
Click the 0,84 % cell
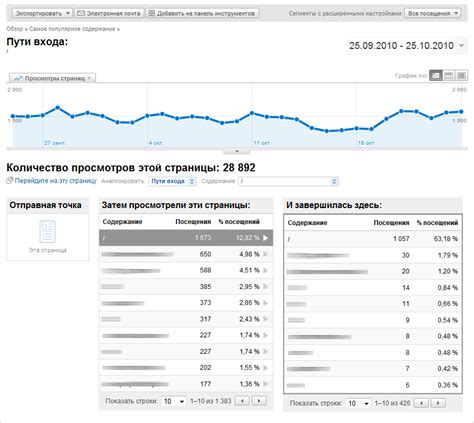[448, 288]
